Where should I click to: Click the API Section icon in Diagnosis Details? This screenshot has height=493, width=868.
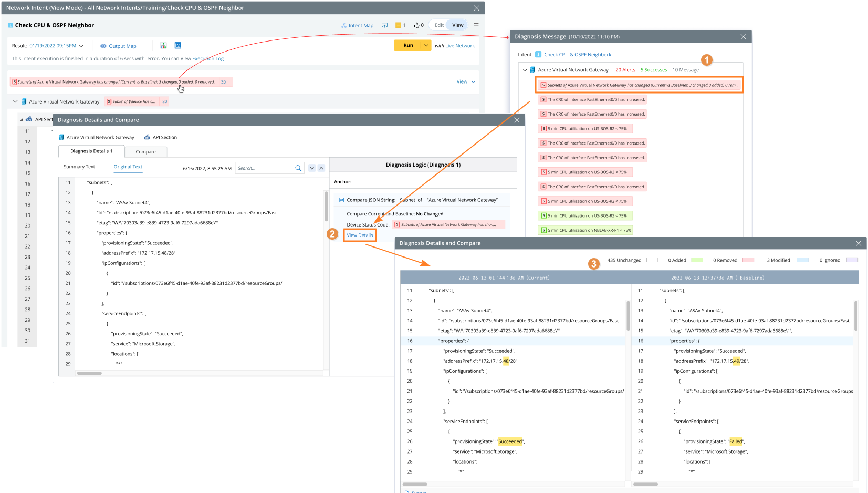point(147,138)
